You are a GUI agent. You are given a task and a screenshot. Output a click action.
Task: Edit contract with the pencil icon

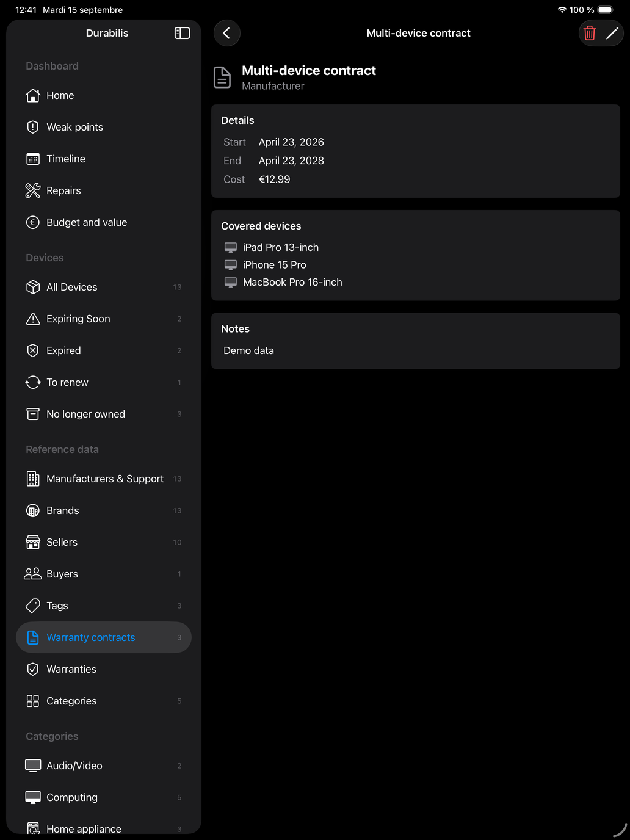click(612, 33)
